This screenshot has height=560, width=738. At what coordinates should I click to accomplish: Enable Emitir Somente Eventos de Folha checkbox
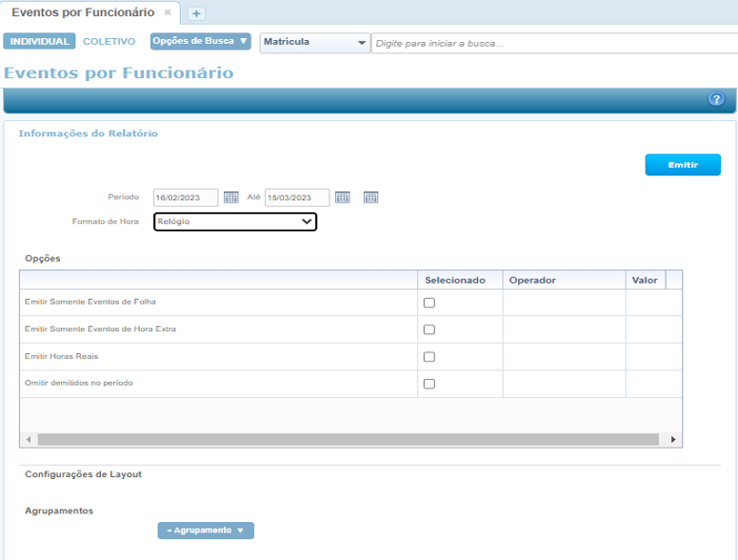429,303
